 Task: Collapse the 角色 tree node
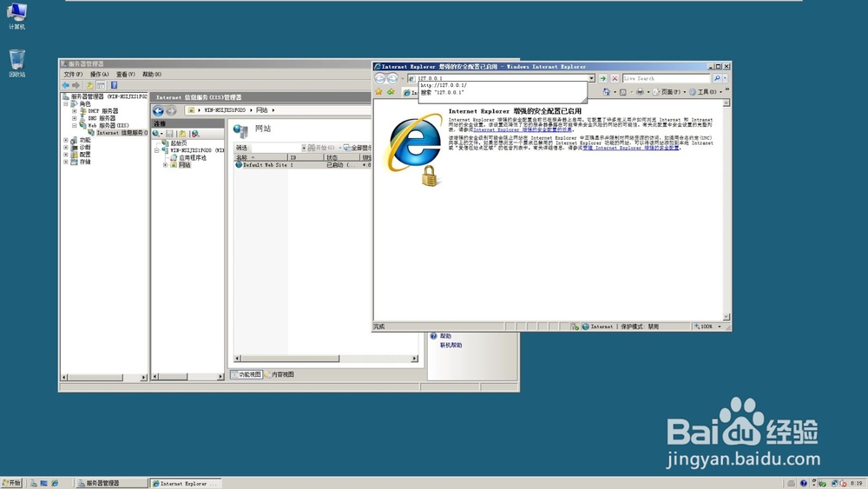pos(66,103)
